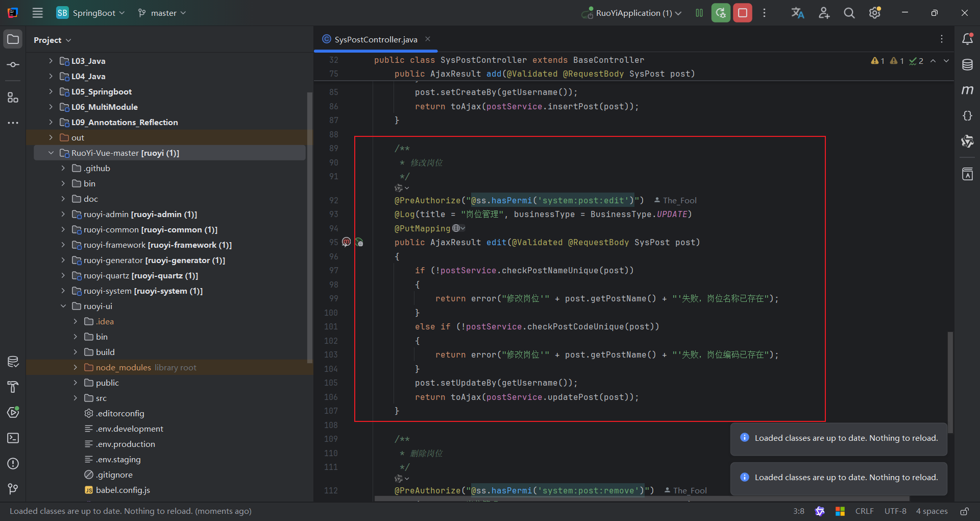Open the master branch dropdown
The height and width of the screenshot is (521, 980).
[x=162, y=13]
